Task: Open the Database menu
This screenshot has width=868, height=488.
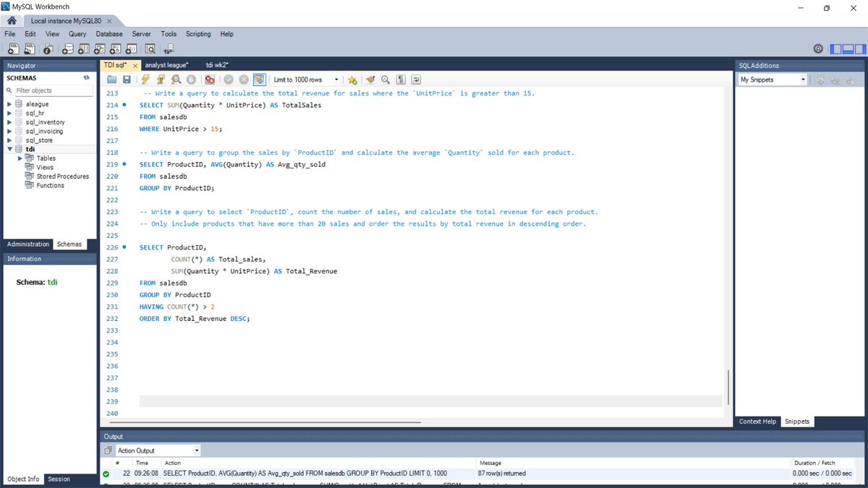Action: pyautogui.click(x=109, y=34)
